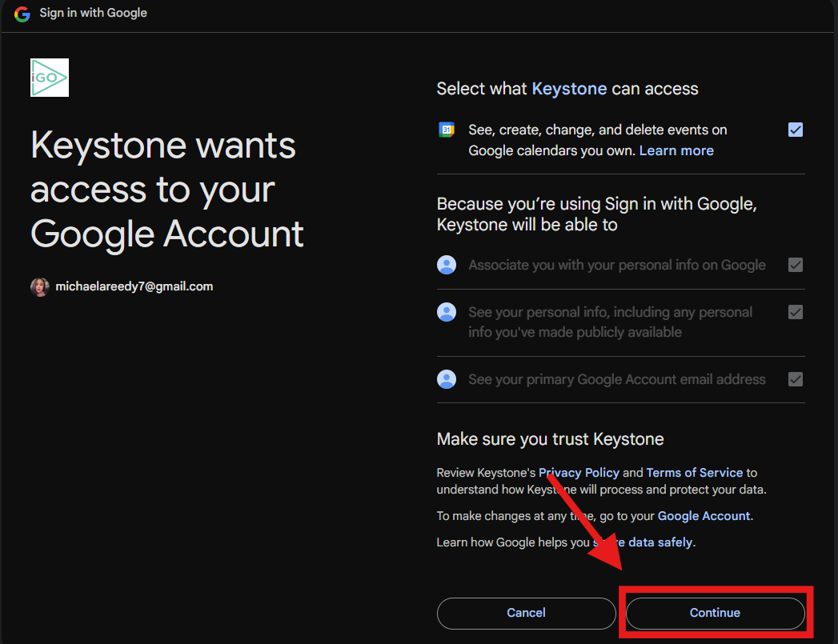
Task: Click person icon beside primary Google Account email
Action: point(447,379)
